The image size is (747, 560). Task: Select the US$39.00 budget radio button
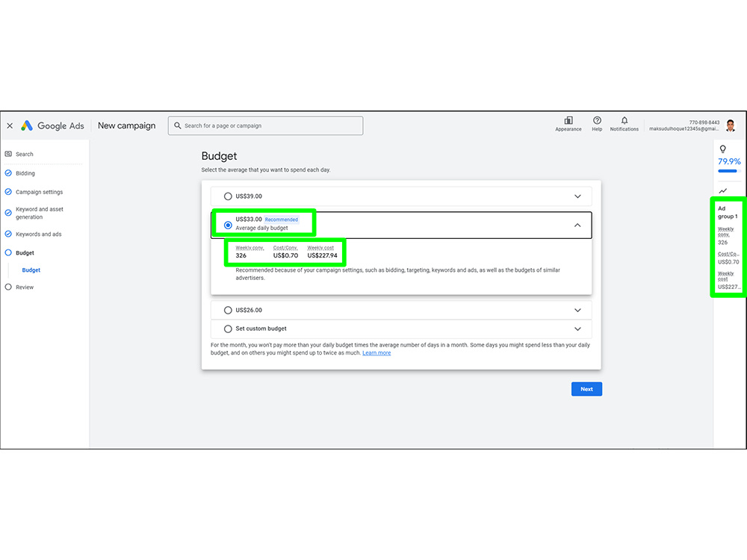click(228, 196)
